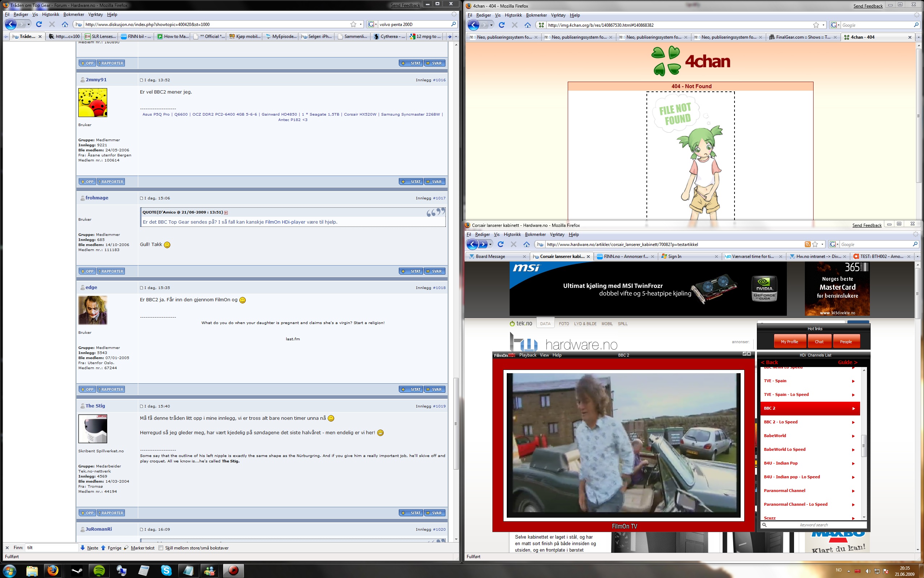This screenshot has width=924, height=578.
Task: Click the 4chan clover logo
Action: [x=666, y=61]
